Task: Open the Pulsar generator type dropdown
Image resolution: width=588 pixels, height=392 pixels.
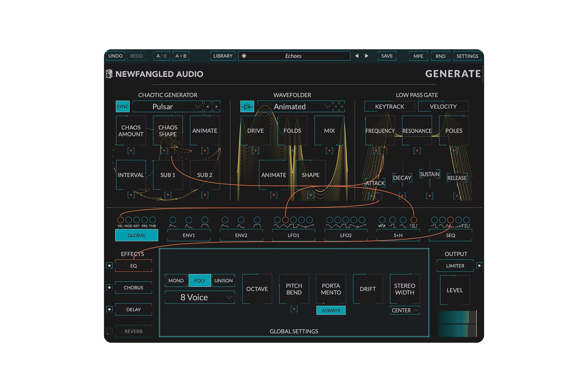Action: (x=168, y=106)
